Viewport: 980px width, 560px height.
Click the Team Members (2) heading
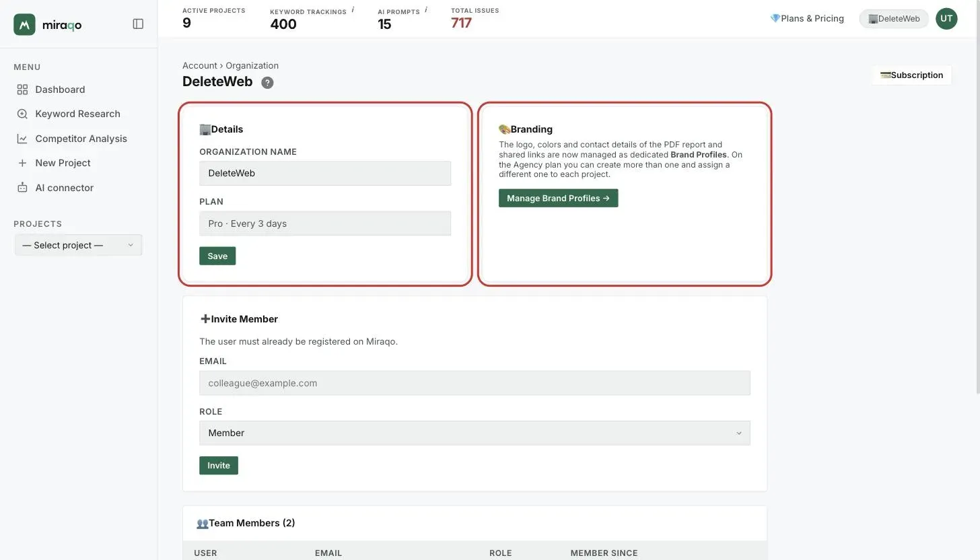click(252, 523)
